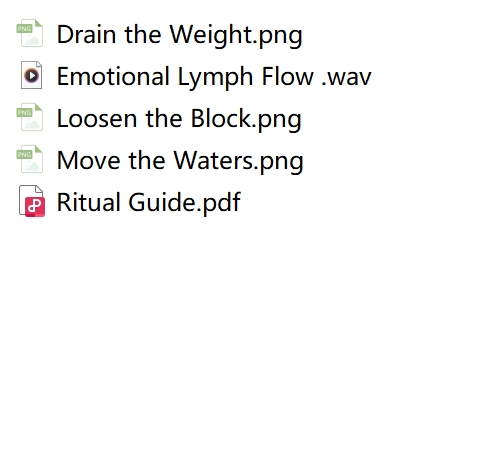Click the PNG icon beside Move the Waters
501x473 pixels.
(x=30, y=159)
